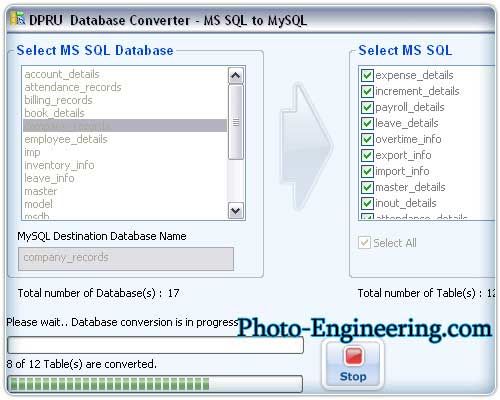500x400 pixels.
Task: Click the database list scrollbar thumb
Action: (x=236, y=122)
